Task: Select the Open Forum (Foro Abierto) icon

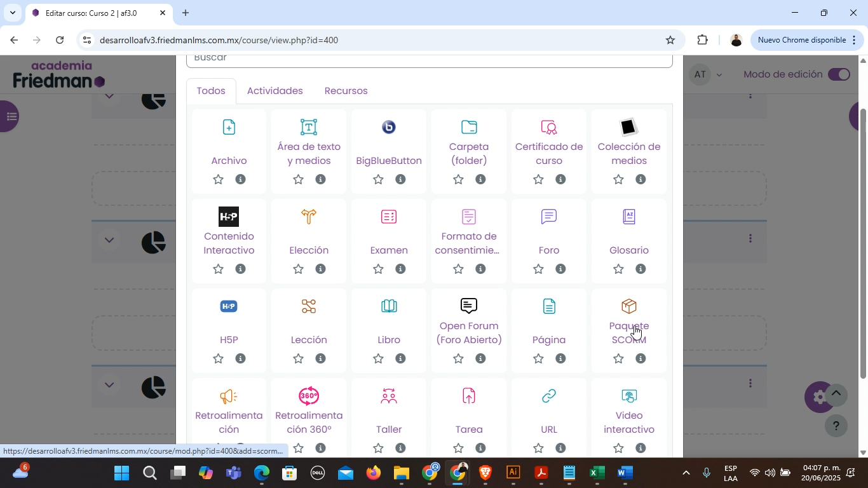Action: [x=469, y=306]
